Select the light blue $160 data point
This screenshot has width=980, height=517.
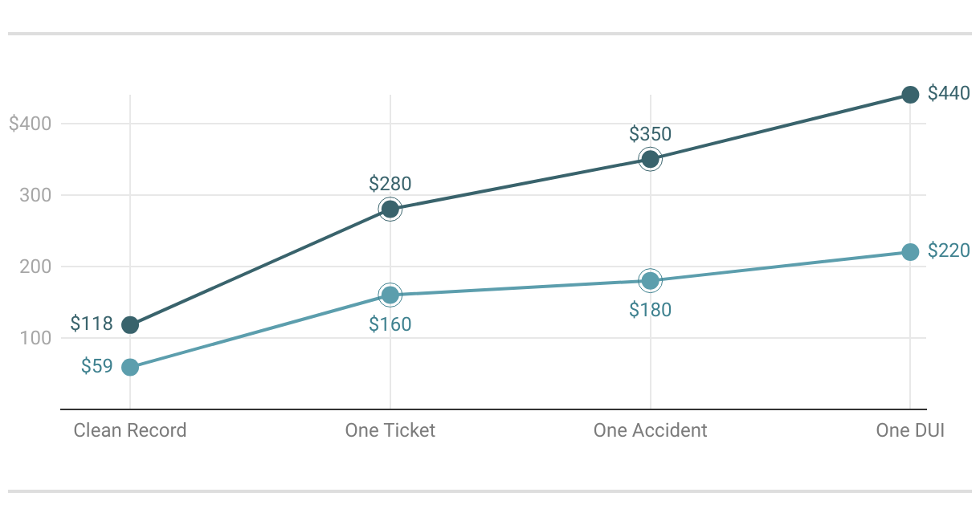[390, 295]
